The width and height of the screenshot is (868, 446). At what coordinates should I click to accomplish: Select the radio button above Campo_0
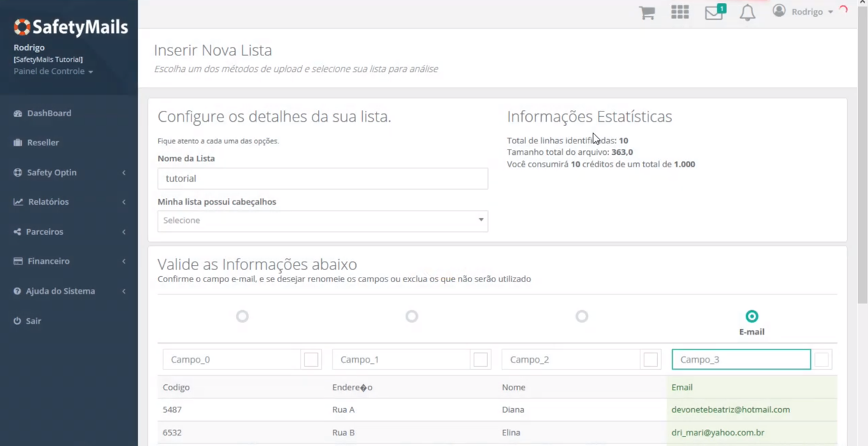pyautogui.click(x=242, y=316)
